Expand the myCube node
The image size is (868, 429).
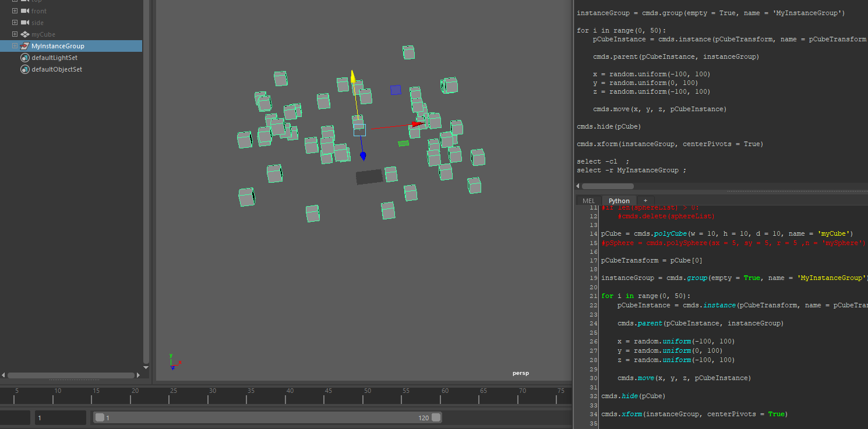pos(15,34)
